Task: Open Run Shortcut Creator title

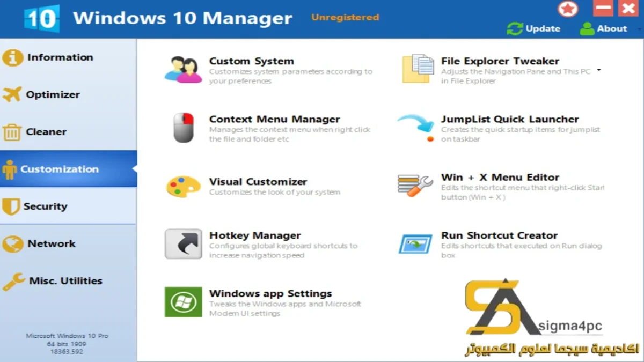Action: (x=499, y=235)
